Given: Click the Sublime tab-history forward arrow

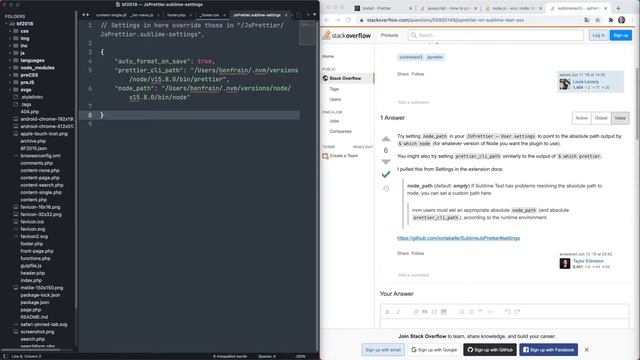Looking at the screenshot, I should (88, 15).
